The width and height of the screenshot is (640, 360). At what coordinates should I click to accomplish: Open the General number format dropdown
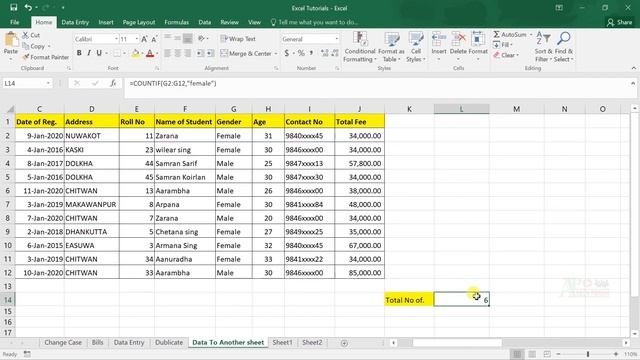[337, 39]
